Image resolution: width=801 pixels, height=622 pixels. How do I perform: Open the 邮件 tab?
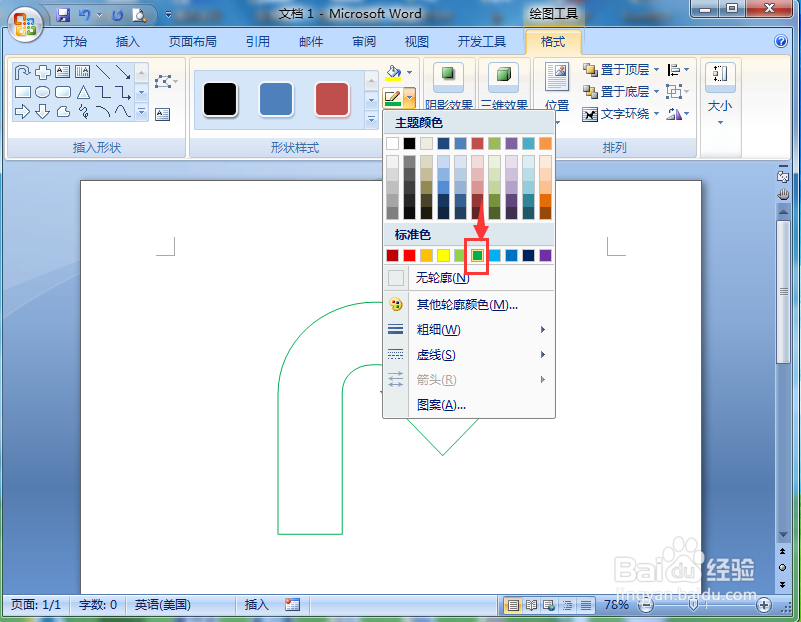click(311, 42)
